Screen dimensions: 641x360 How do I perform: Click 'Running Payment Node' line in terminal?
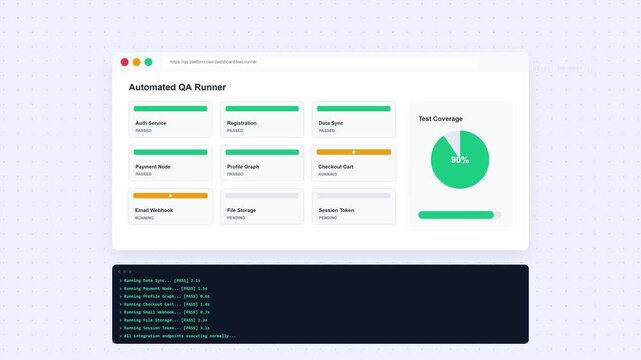pos(163,288)
